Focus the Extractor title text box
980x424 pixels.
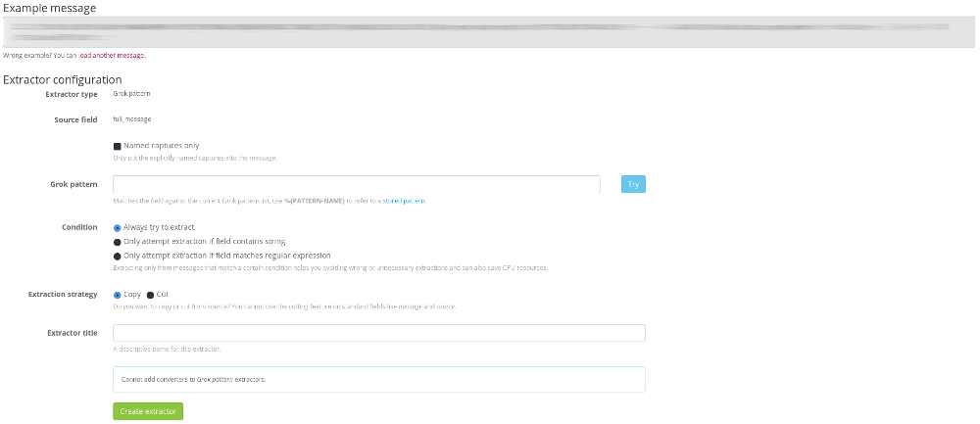click(378, 333)
